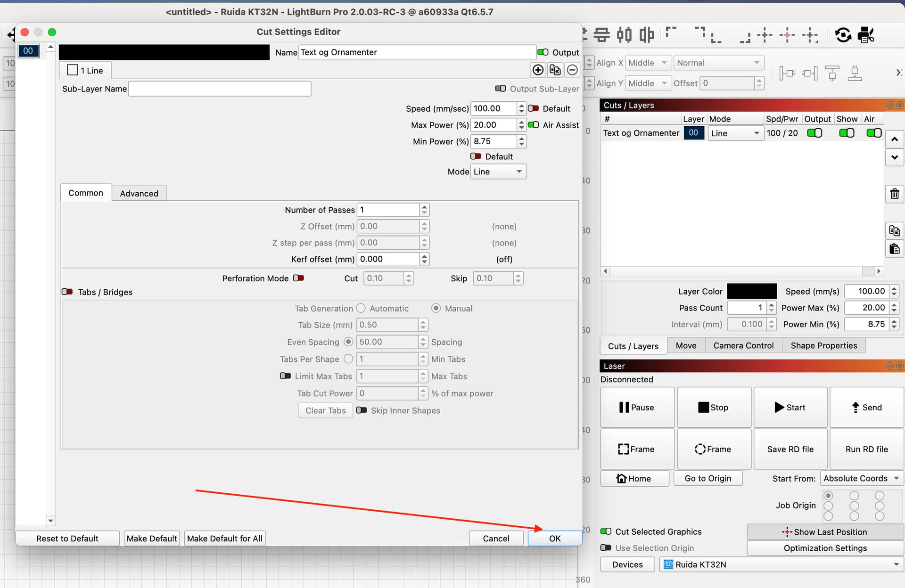The image size is (905, 588).
Task: Paste layer settings via paste icon
Action: pyautogui.click(x=894, y=249)
